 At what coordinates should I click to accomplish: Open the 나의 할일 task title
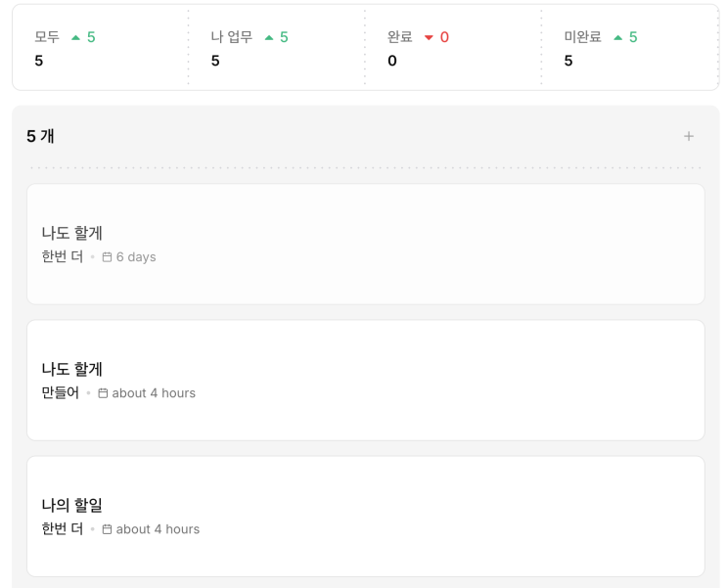(72, 505)
